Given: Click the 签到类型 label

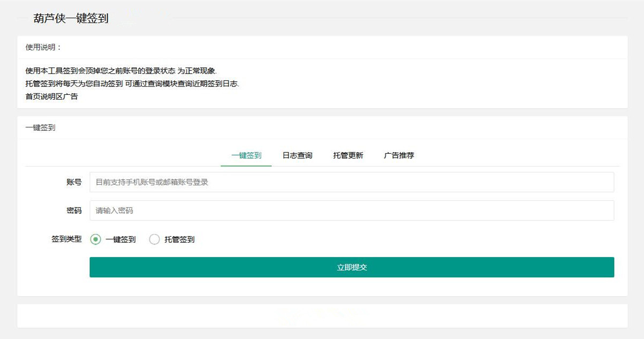Looking at the screenshot, I should tap(66, 239).
